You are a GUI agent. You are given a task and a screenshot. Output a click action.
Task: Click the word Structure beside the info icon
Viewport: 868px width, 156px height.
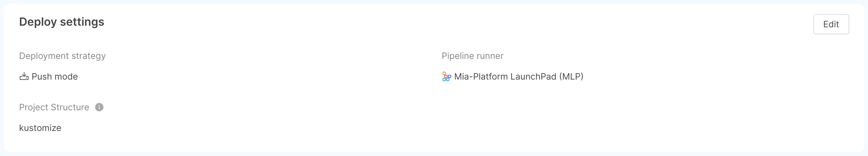pos(70,107)
